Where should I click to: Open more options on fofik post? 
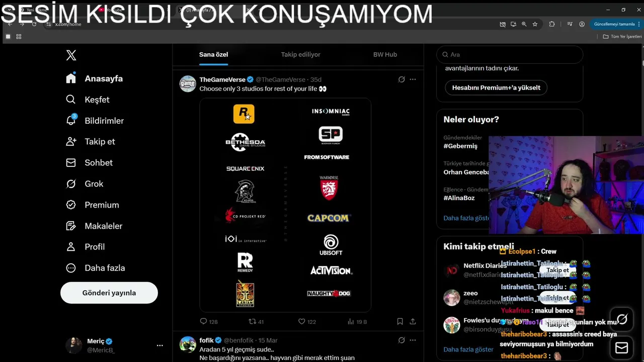click(x=413, y=340)
